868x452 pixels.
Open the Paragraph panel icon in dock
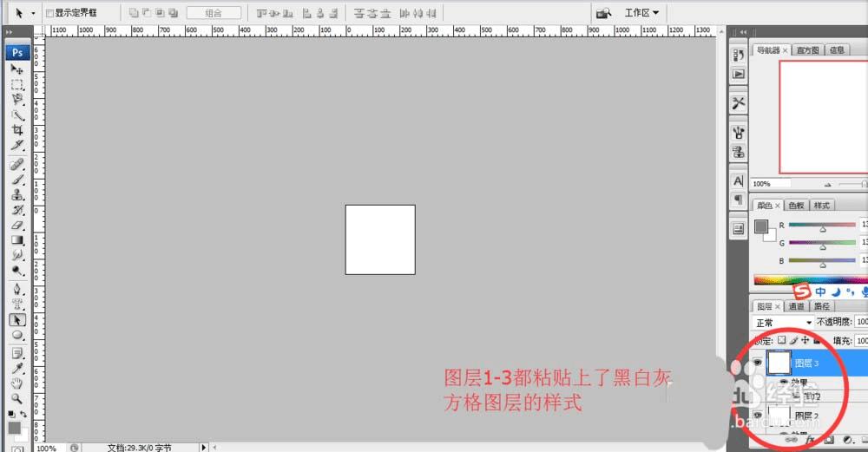click(739, 200)
